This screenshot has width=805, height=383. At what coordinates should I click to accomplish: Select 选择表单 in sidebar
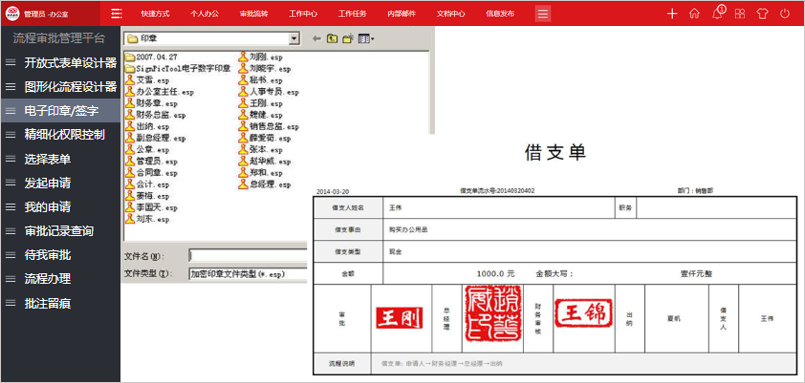[x=60, y=159]
